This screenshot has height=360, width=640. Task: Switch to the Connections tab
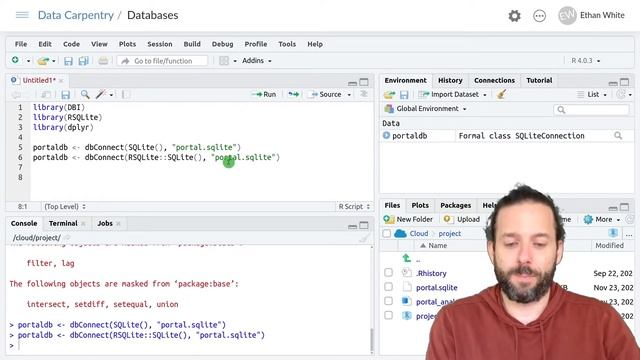[494, 80]
